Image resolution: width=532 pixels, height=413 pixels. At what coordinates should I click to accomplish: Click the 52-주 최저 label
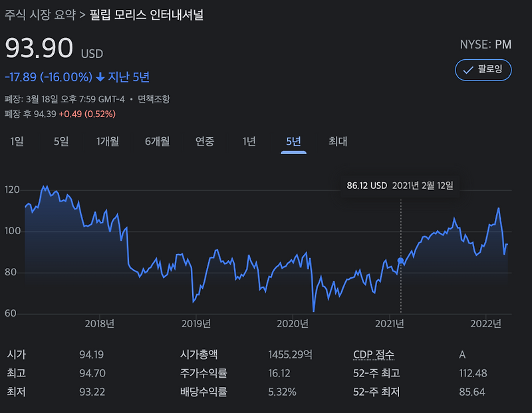pos(376,392)
